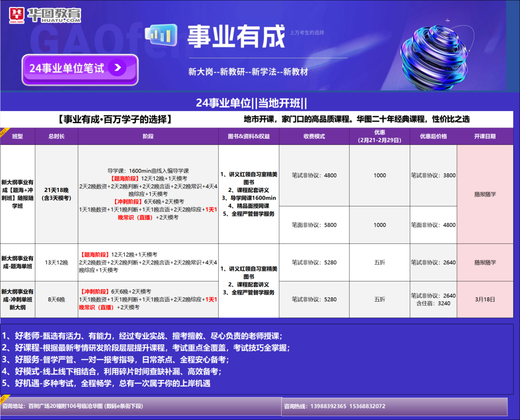Click the 优惠 (2月21-2月29日) header
This screenshot has width=520, height=420.
pos(379,136)
